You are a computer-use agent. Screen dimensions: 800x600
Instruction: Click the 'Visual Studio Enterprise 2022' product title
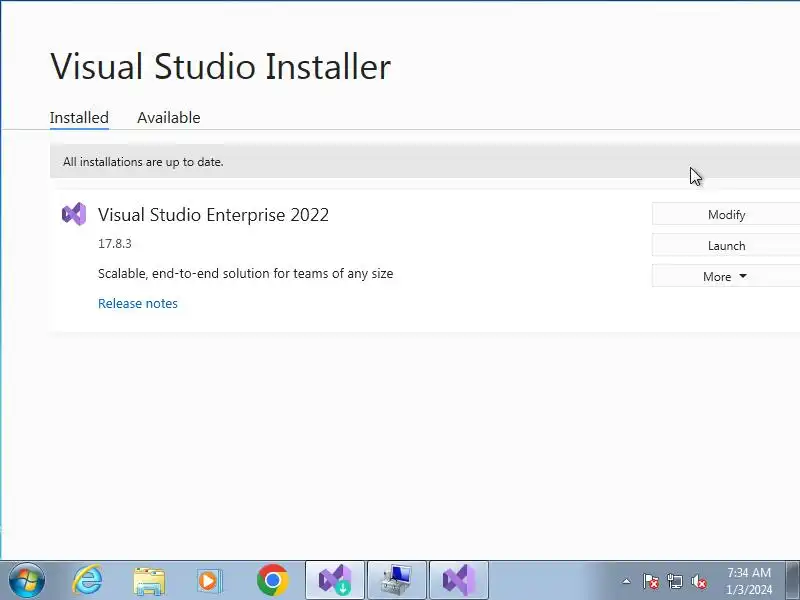[x=213, y=215]
